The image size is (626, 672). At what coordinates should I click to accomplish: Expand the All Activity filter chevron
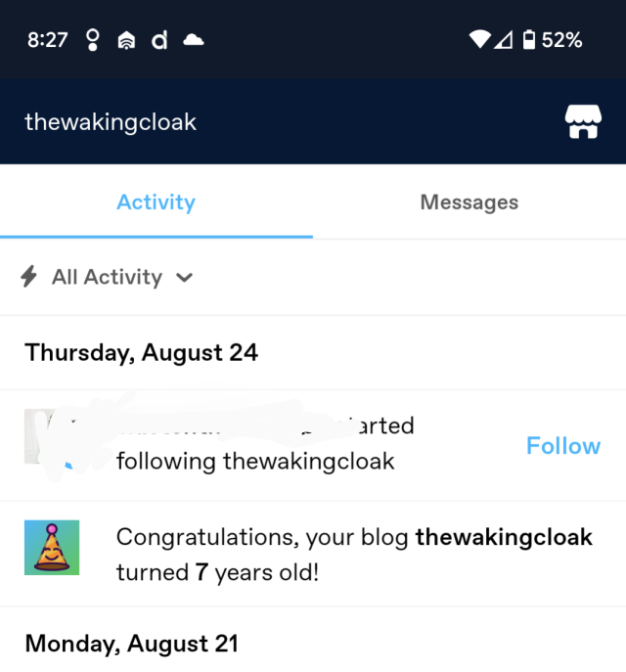click(x=184, y=278)
